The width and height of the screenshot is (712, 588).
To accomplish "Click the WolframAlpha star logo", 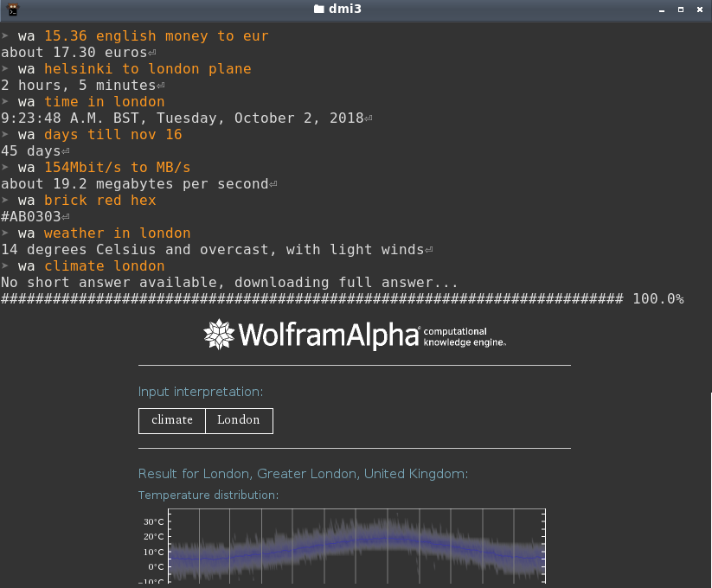I will point(219,335).
